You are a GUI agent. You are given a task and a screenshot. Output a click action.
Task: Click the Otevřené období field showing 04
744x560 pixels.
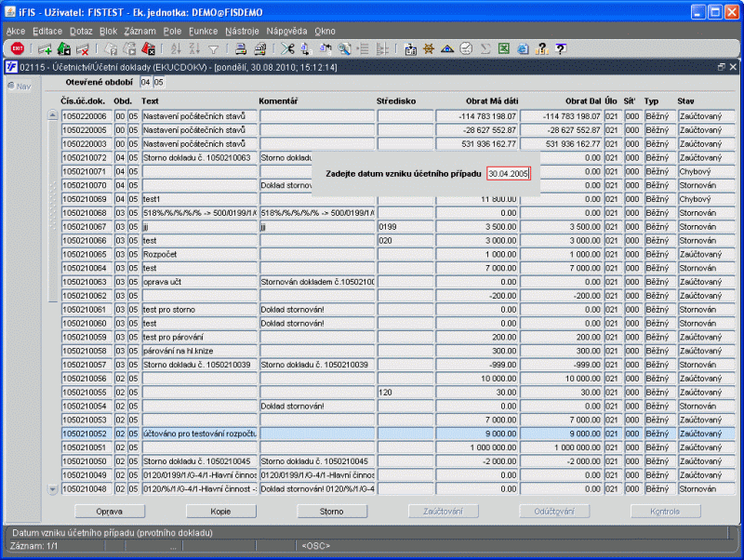146,82
